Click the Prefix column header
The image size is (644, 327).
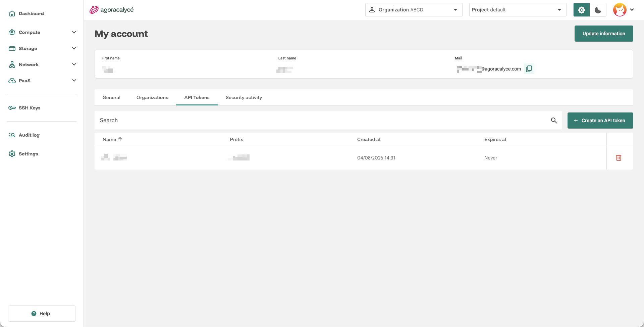(236, 139)
